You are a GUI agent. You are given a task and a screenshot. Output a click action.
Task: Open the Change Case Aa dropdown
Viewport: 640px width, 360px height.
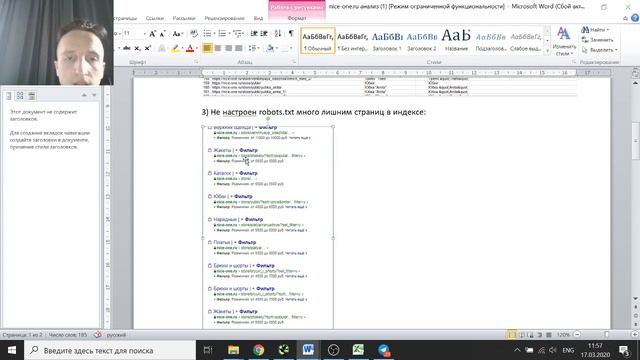(x=177, y=34)
